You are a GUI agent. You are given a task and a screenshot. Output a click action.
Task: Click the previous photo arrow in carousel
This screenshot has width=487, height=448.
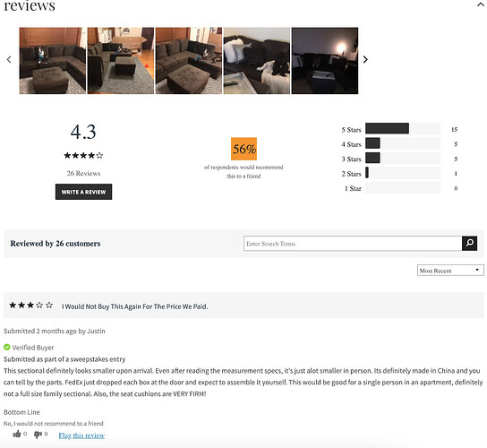9,59
